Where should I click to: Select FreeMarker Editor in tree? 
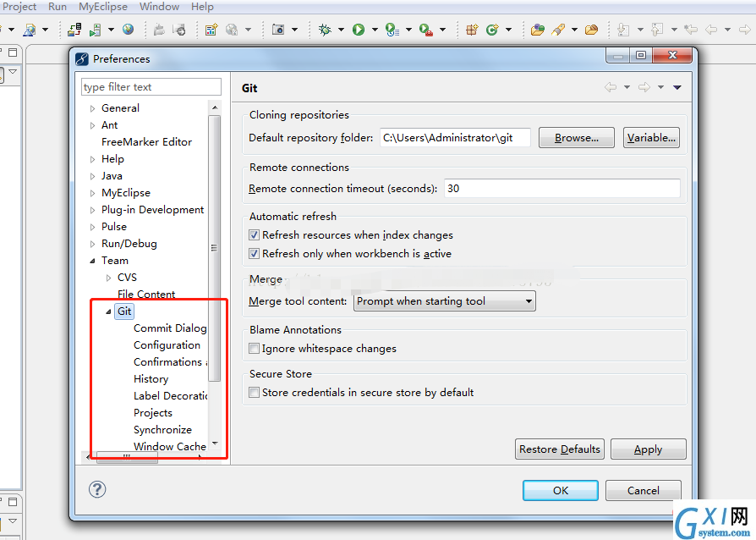146,142
